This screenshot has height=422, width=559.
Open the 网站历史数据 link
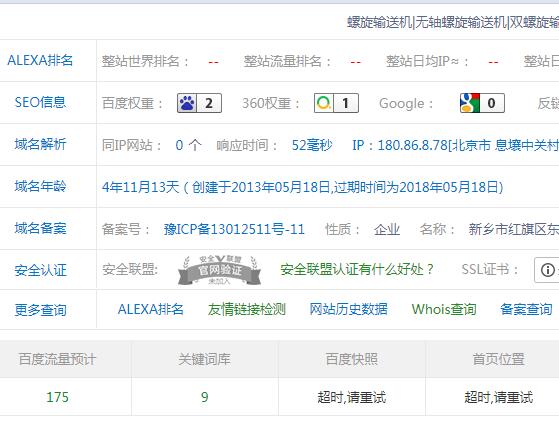coord(348,309)
